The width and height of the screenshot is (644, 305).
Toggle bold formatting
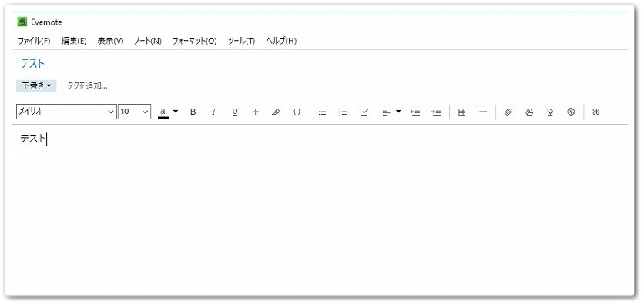point(193,112)
